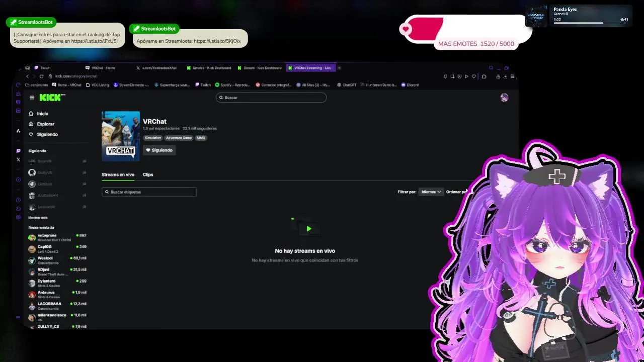This screenshot has height=362, width=644.
Task: Open recommended channel LACOBRAAA
Action: coord(57,306)
